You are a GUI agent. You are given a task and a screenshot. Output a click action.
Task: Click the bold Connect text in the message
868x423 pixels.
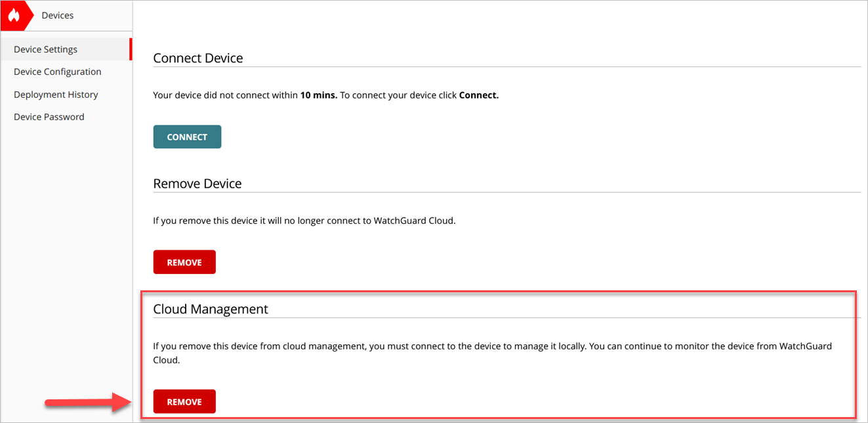(478, 95)
